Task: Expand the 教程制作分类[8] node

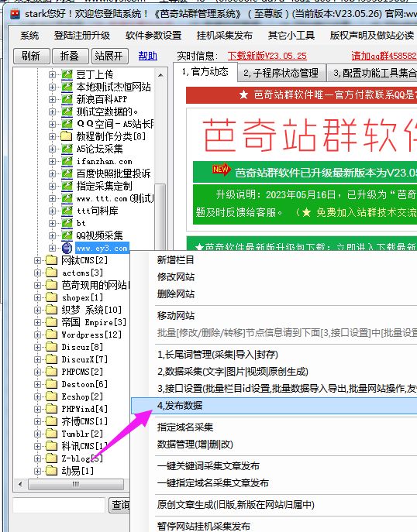Action: pyautogui.click(x=52, y=136)
